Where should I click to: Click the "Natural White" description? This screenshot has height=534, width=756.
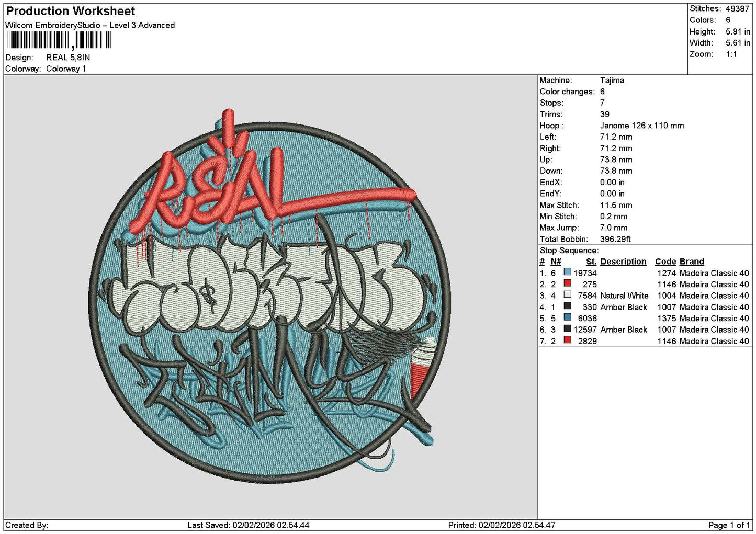624,296
